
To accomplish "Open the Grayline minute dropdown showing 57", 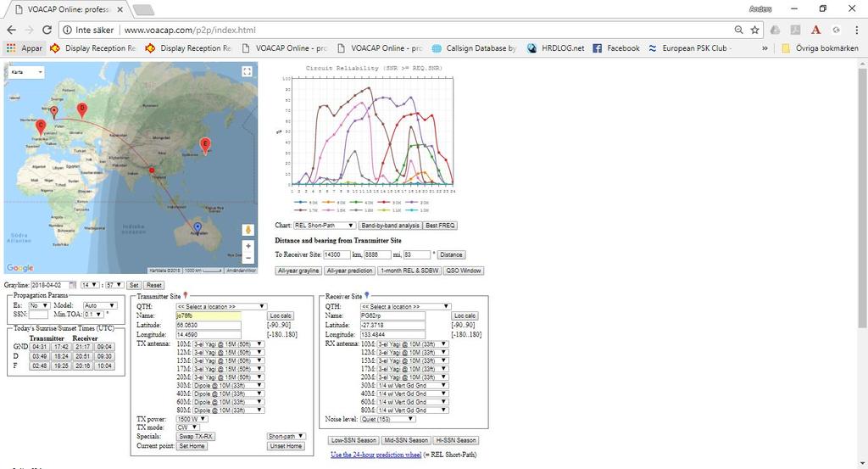I will click(x=114, y=285).
